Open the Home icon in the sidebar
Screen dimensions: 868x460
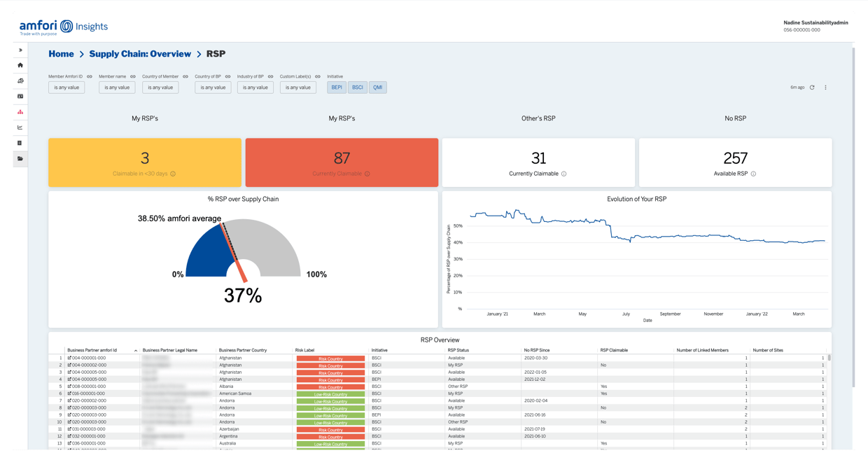point(20,64)
